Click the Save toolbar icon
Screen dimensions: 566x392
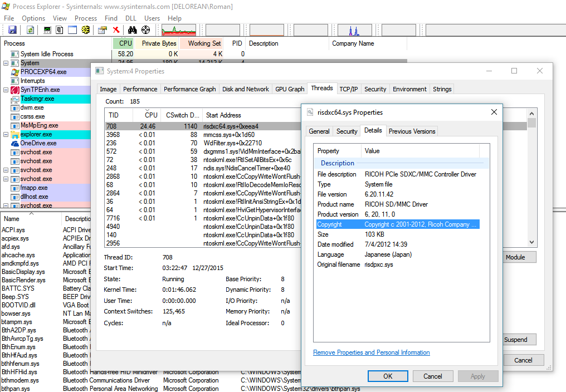click(x=13, y=30)
